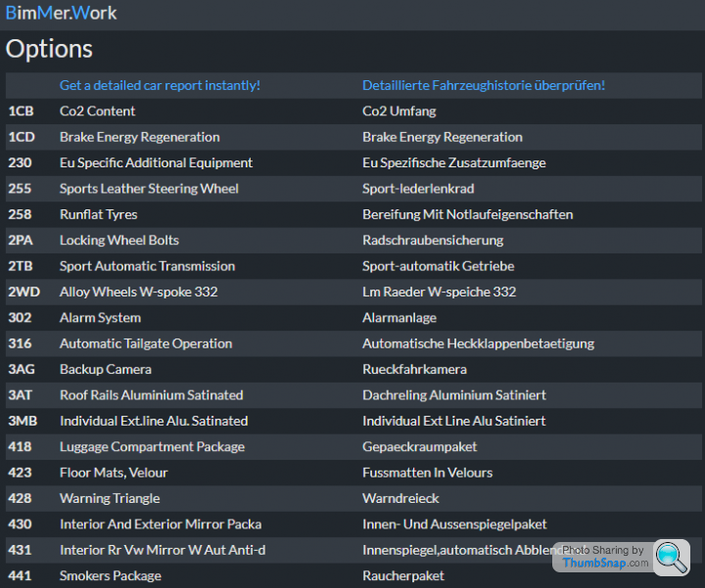705x588 pixels.
Task: Click 'Roof Rails Aluminium Satinated'
Action: tap(152, 395)
